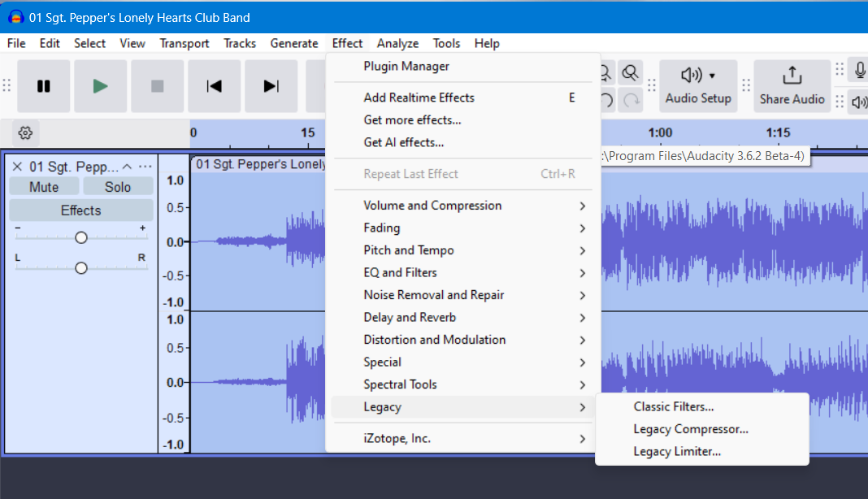Screen dimensions: 868x499
Task: Open the Generate menu
Action: pos(294,43)
